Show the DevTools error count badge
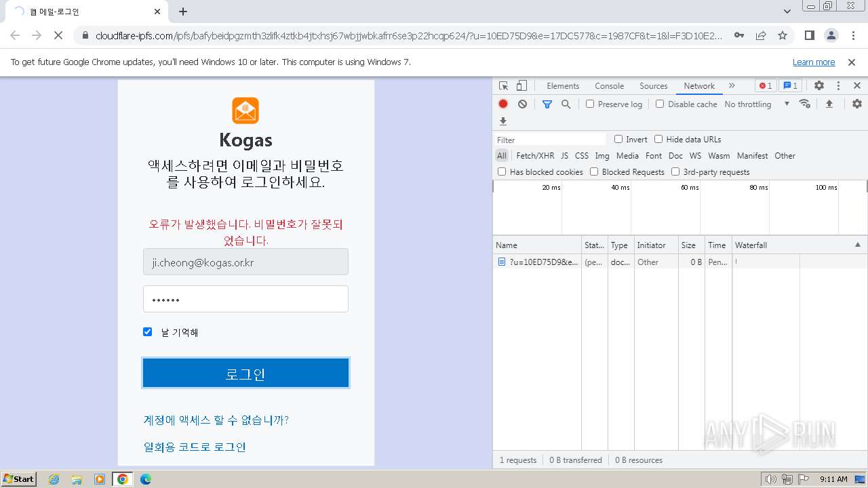 [x=766, y=86]
